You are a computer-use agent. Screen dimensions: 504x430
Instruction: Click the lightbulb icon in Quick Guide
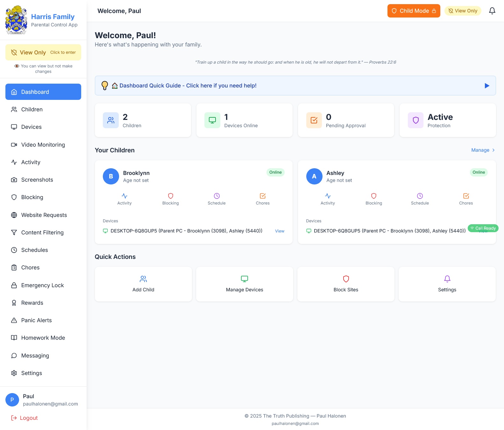click(x=105, y=86)
